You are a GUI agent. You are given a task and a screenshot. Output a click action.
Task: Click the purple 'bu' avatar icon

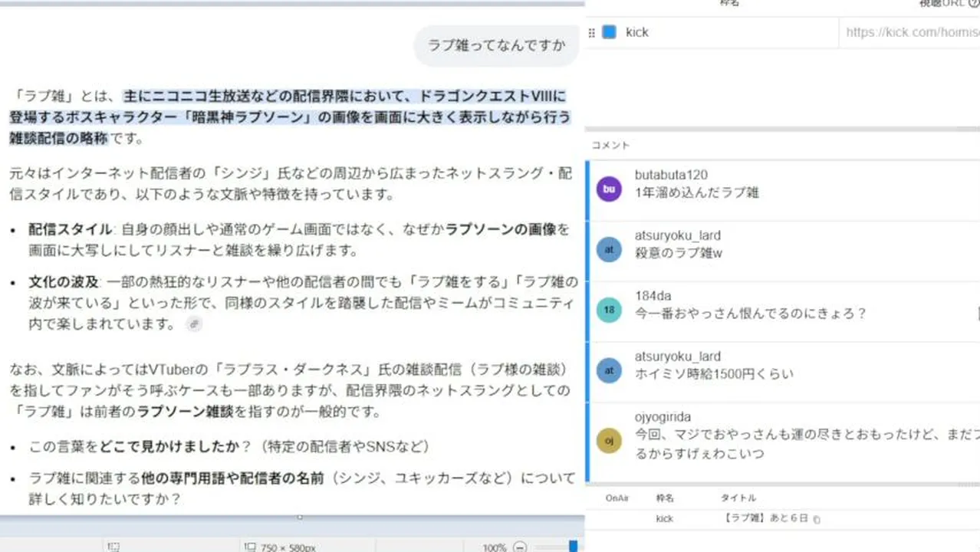[x=609, y=189]
